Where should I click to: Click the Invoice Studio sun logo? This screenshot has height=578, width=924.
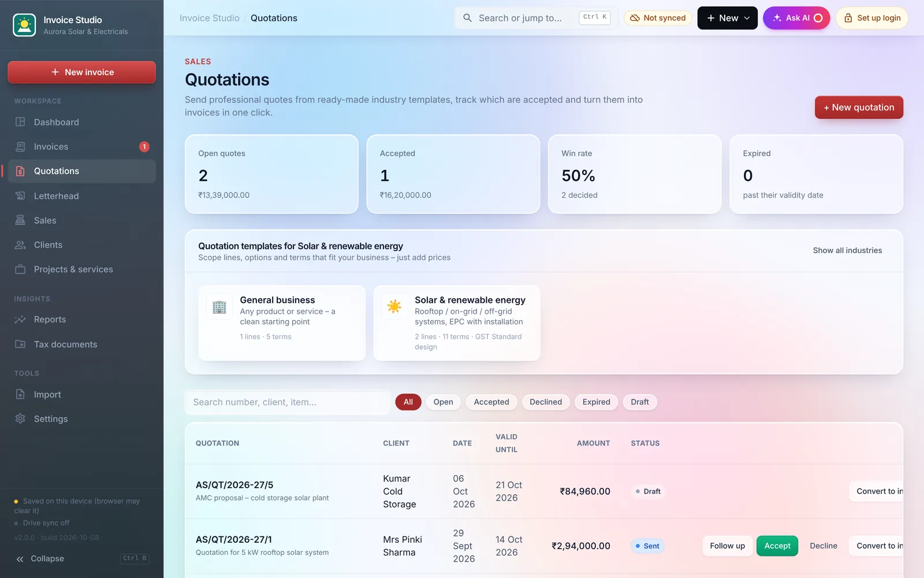pos(24,25)
